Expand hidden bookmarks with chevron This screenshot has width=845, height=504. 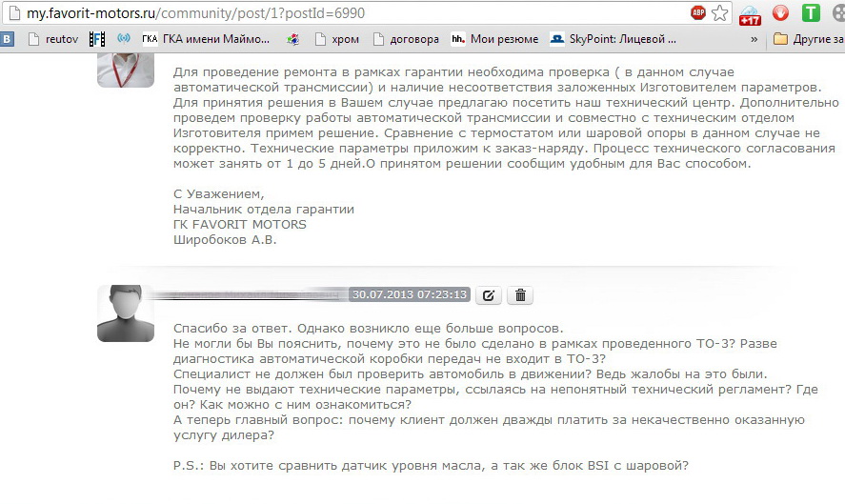[x=754, y=39]
